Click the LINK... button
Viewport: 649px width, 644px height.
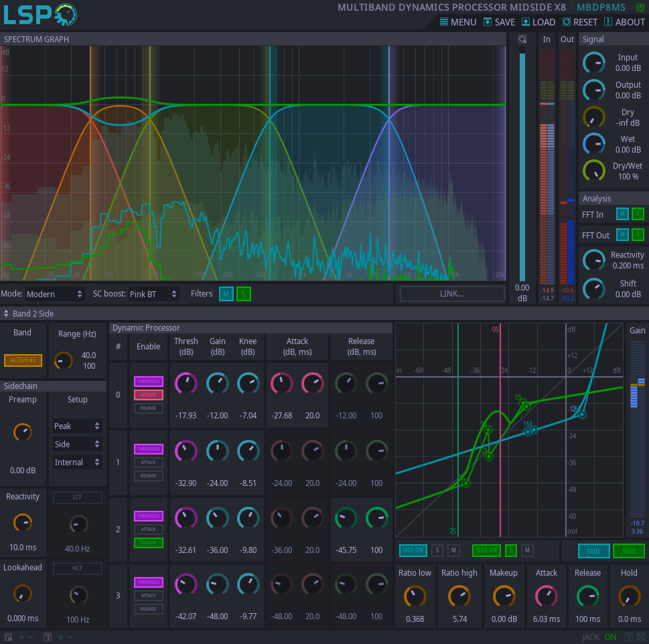coord(452,294)
